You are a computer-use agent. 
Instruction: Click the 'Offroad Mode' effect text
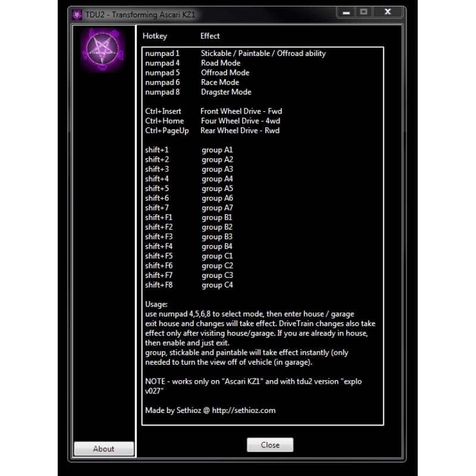(225, 73)
